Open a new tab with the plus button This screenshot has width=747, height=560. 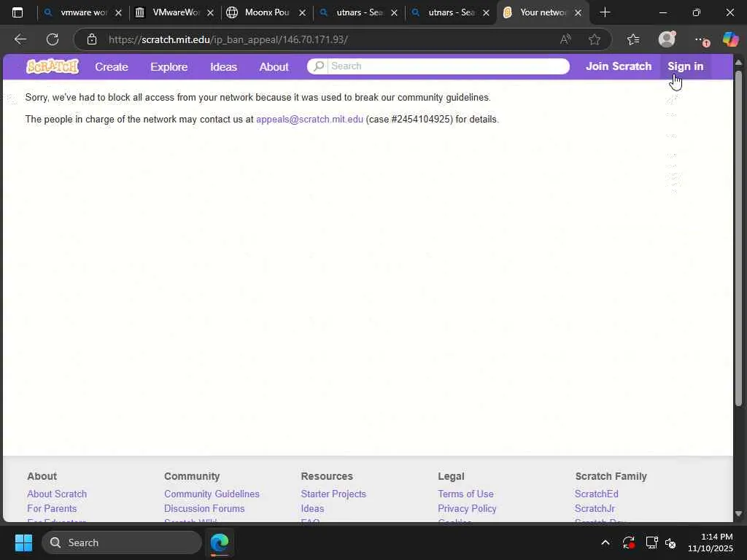(605, 12)
